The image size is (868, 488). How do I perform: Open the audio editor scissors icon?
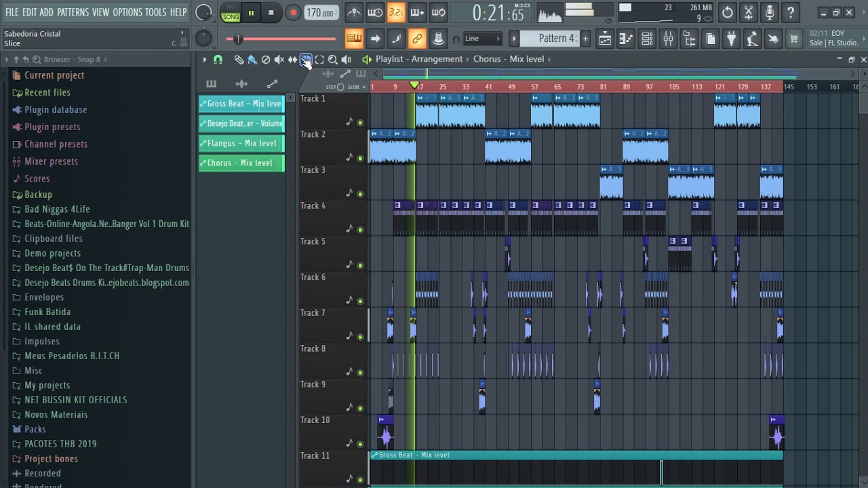coord(748,12)
